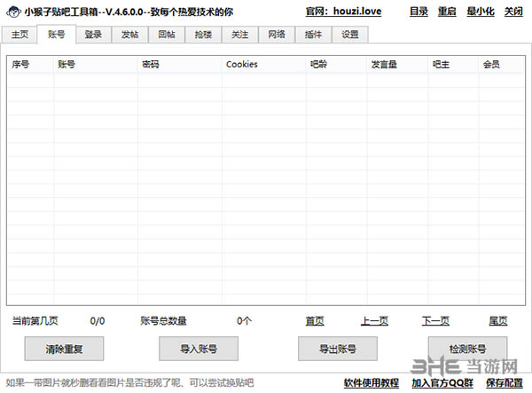Switch to the 回帖 tab
Screen dimensions: 532x393
click(167, 35)
